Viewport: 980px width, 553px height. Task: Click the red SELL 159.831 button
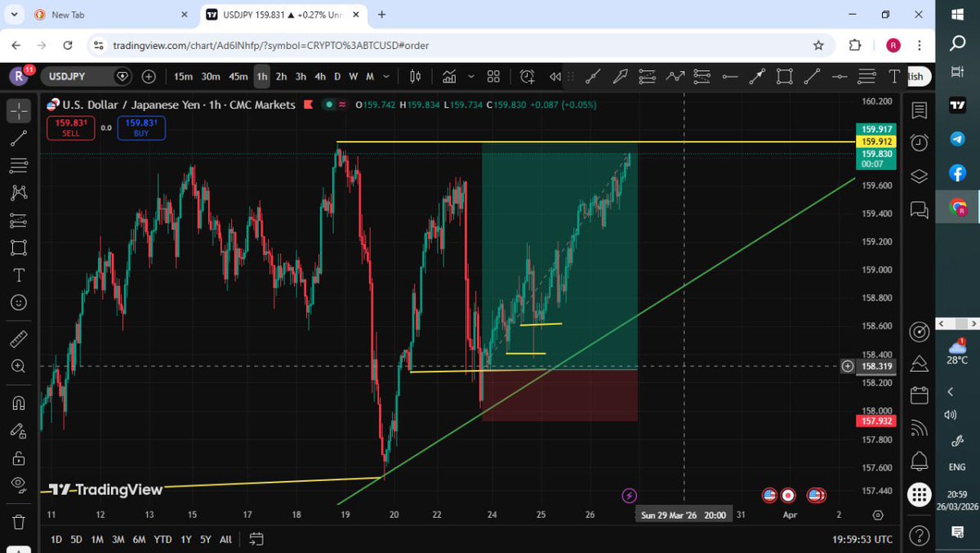click(71, 127)
